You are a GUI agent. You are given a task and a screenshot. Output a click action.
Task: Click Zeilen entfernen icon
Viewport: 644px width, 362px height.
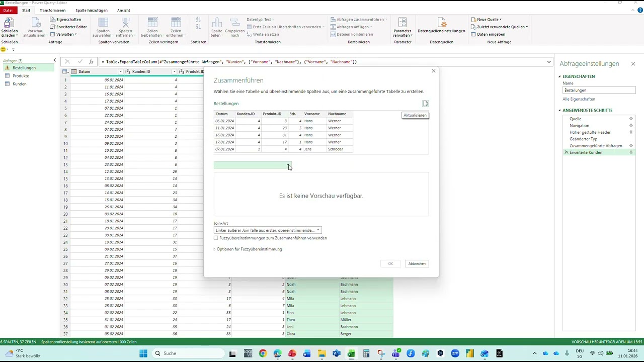pos(176,23)
